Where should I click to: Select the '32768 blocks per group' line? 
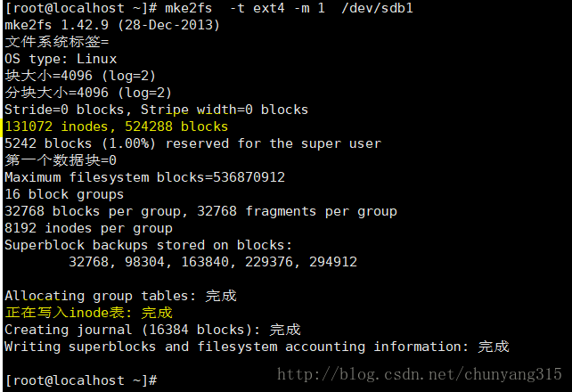click(x=201, y=211)
